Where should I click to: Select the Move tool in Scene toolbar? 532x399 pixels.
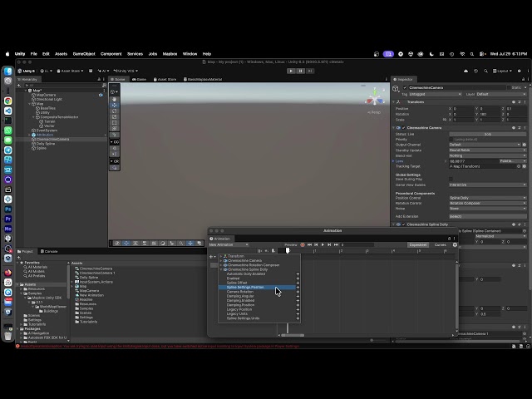pyautogui.click(x=115, y=106)
